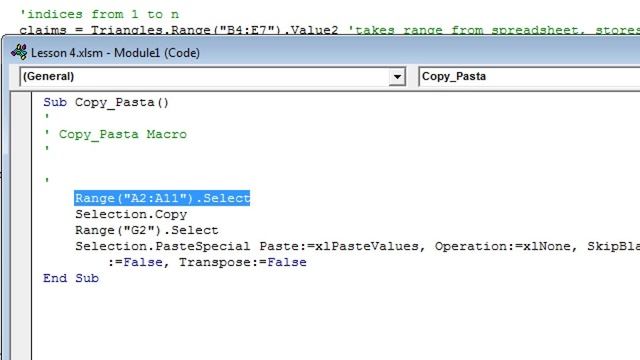
Task: Click the margin indicator bar beside Selection.Copy
Action: 21,214
